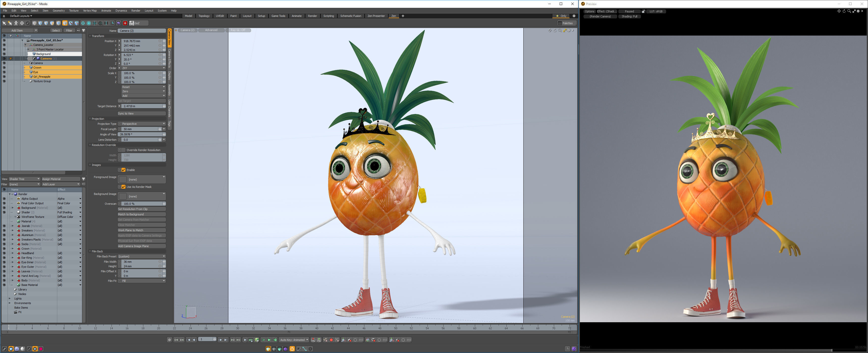Expand the Lights group in Shader Tree

[x=10, y=299]
